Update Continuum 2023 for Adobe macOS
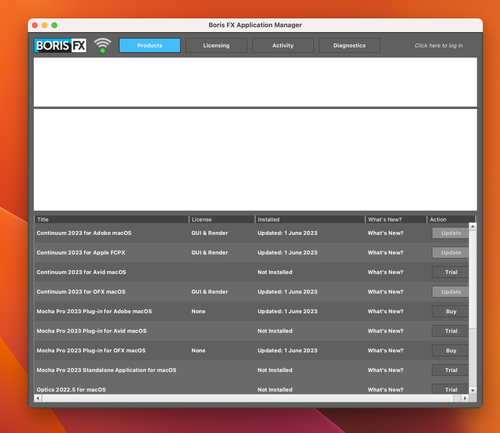Screen dimensions: 500x433 point(450,233)
